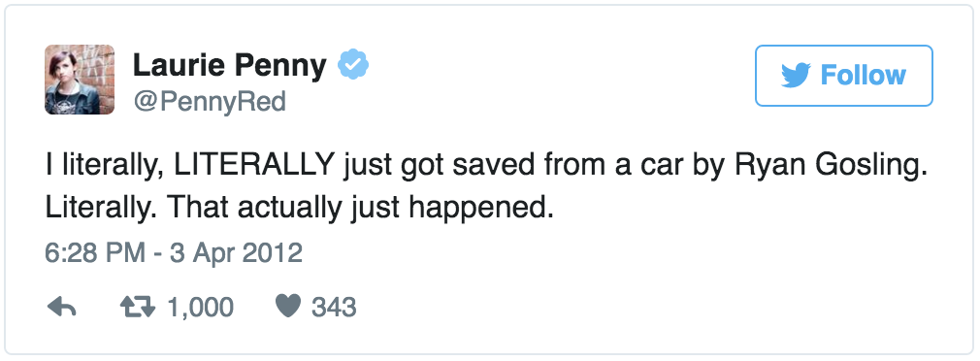Click the date 3 Apr 2012

point(235,253)
